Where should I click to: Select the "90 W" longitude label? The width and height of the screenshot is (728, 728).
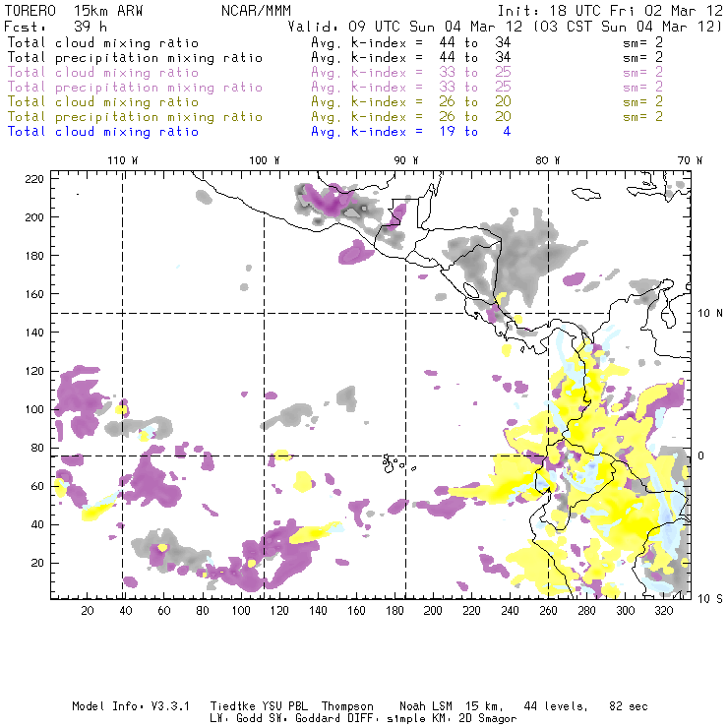click(406, 160)
